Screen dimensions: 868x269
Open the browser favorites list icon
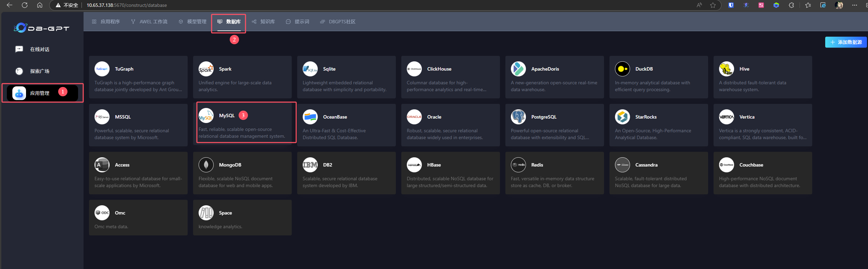click(808, 5)
